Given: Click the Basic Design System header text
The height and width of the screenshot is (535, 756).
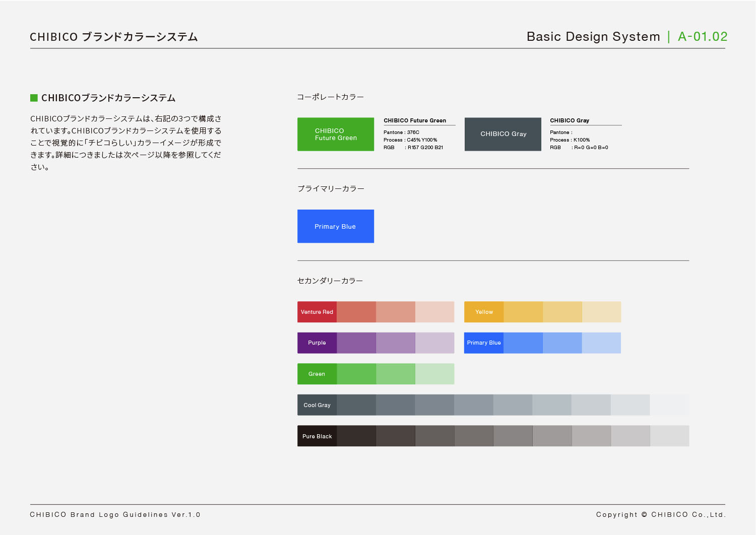Looking at the screenshot, I should coord(593,37).
